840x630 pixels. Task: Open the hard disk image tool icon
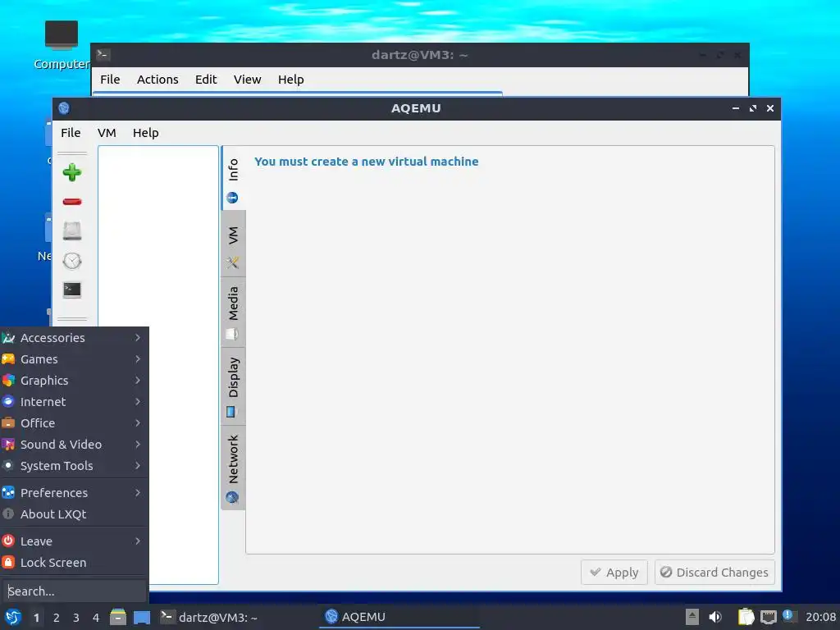72,231
